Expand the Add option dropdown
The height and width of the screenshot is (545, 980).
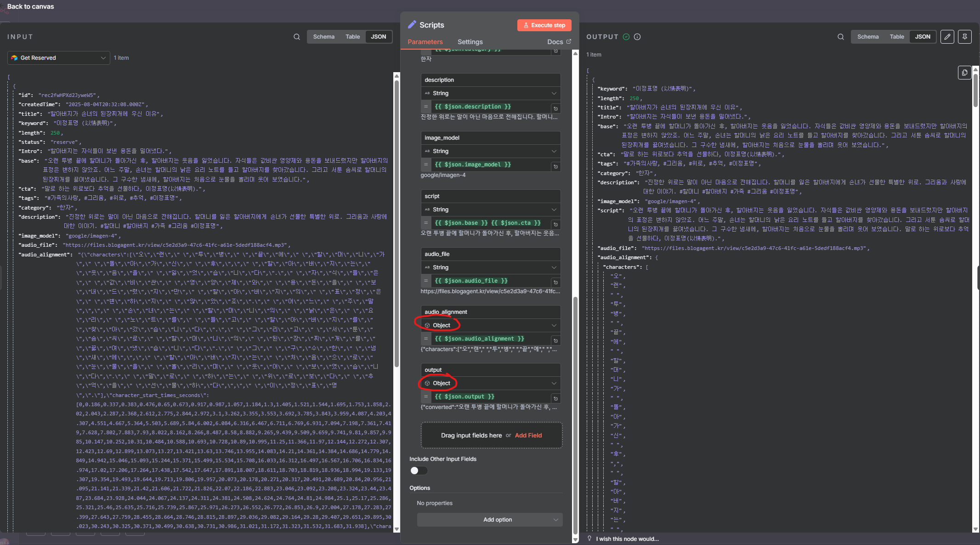[x=490, y=520]
